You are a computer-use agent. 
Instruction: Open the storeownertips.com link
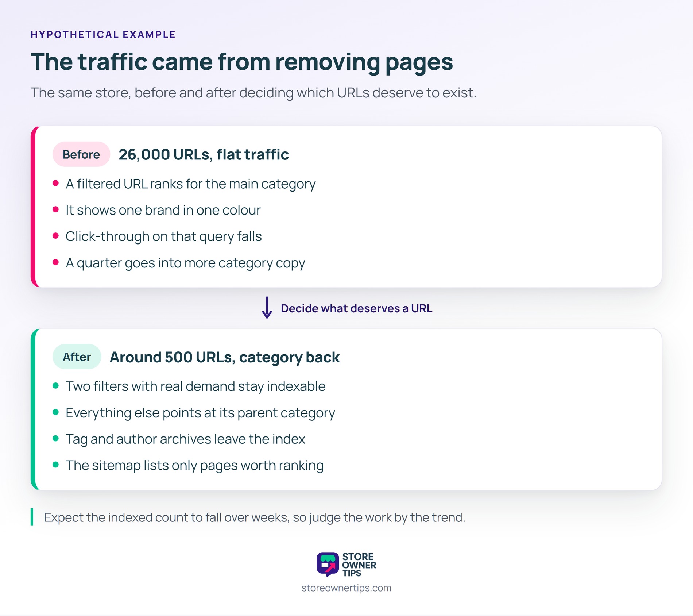click(346, 588)
